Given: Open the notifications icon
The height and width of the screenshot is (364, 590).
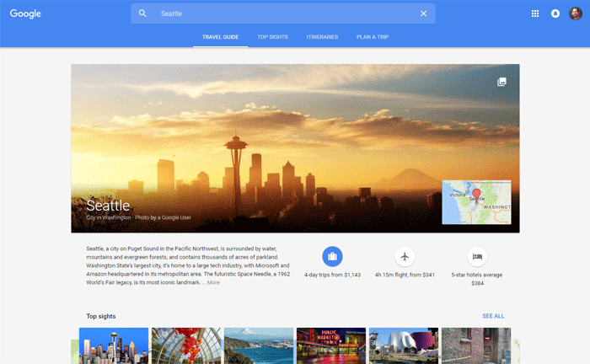Looking at the screenshot, I should click(x=555, y=13).
